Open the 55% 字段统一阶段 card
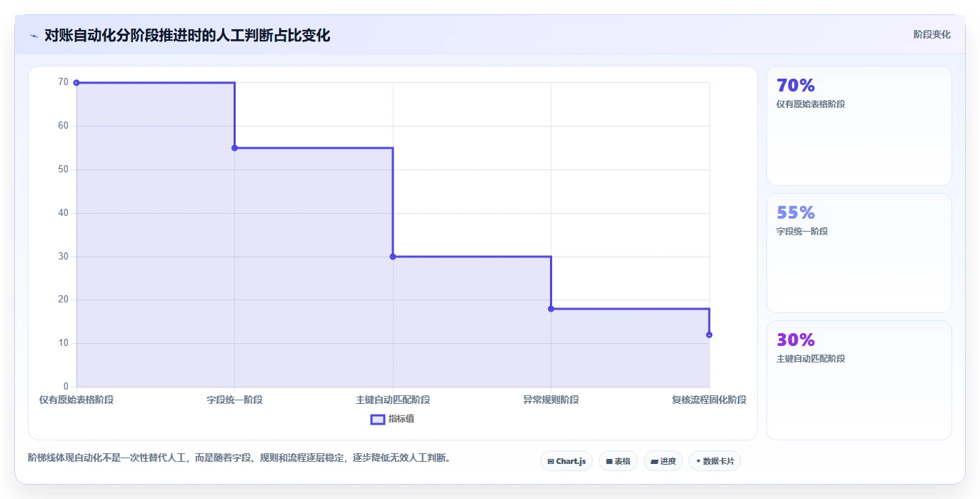 859,253
